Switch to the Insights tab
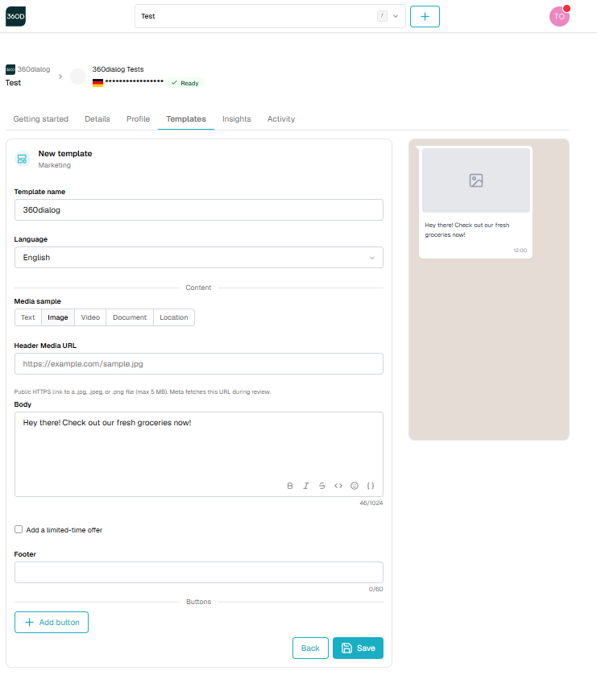Image resolution: width=597 pixels, height=700 pixels. (237, 119)
